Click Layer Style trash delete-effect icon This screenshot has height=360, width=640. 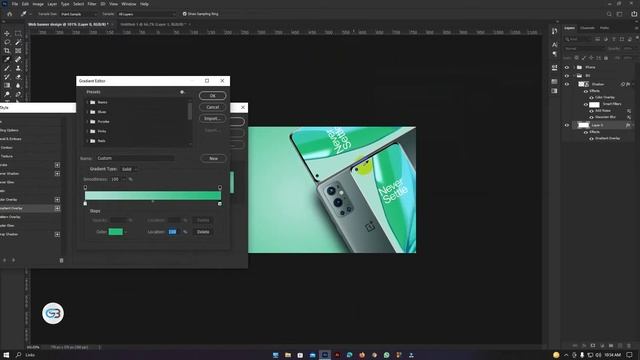pyautogui.click(x=62, y=260)
